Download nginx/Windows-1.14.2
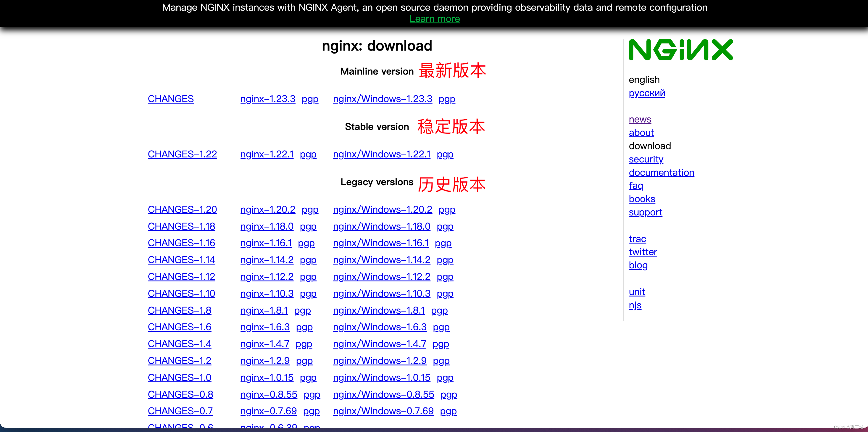This screenshot has height=432, width=868. click(381, 259)
